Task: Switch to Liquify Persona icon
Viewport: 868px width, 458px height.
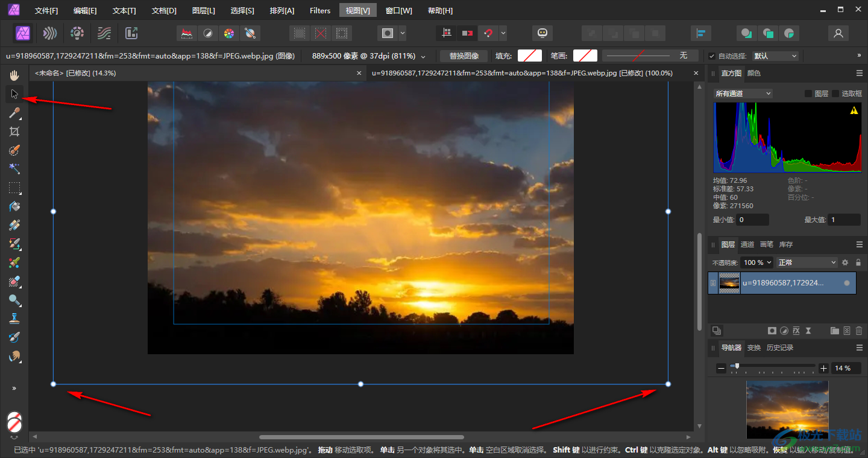Action: click(x=50, y=33)
